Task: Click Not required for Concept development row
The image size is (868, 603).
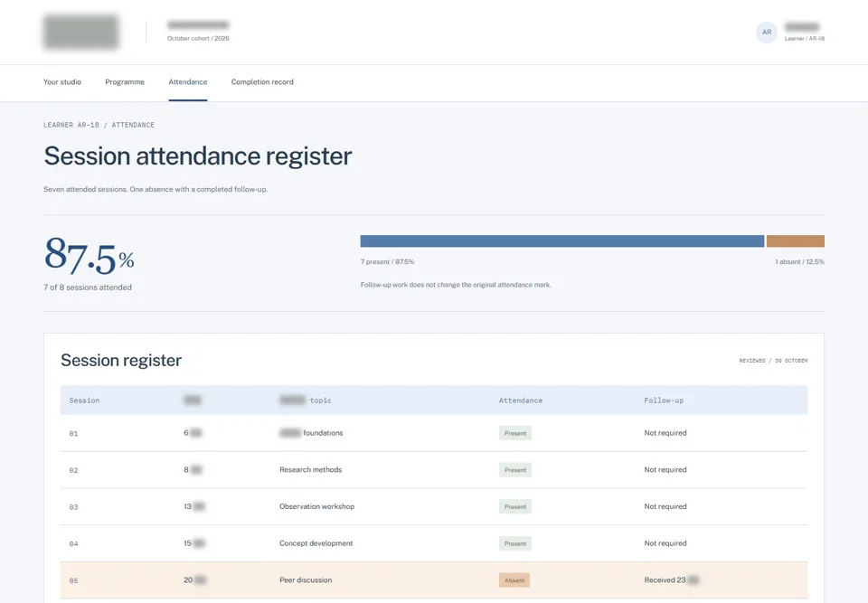Action: [x=665, y=543]
